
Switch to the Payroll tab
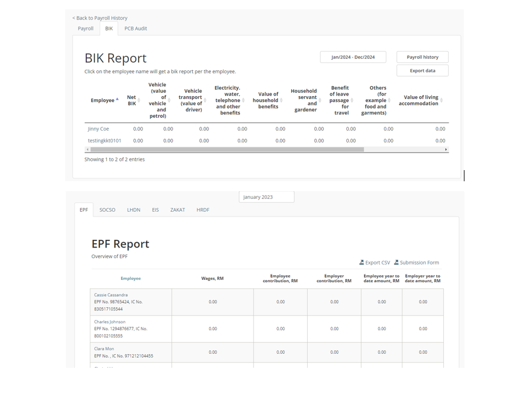(86, 29)
